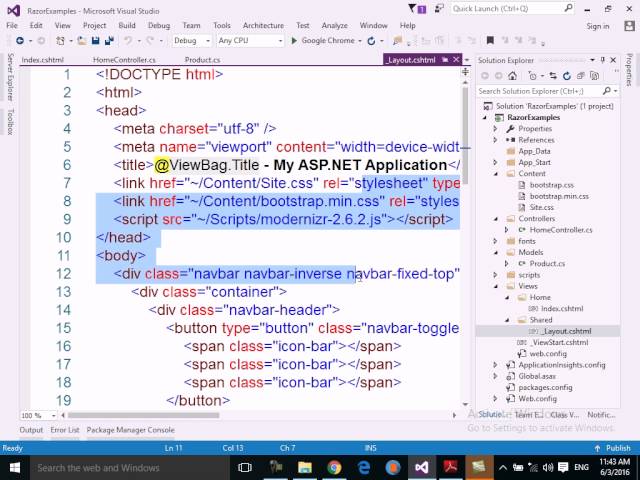Image resolution: width=640 pixels, height=480 pixels.
Task: Start debugging with the green play icon
Action: pos(294,40)
